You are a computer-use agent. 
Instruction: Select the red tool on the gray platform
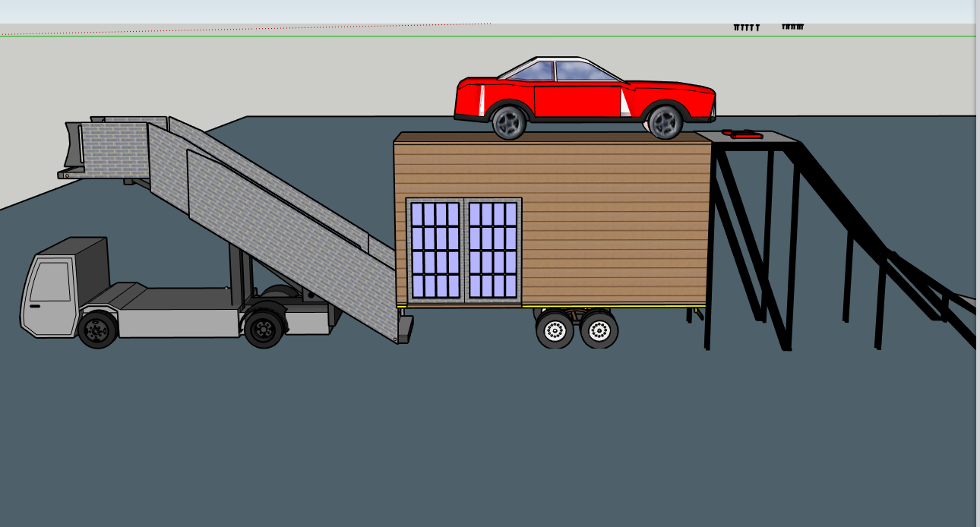pyautogui.click(x=742, y=134)
